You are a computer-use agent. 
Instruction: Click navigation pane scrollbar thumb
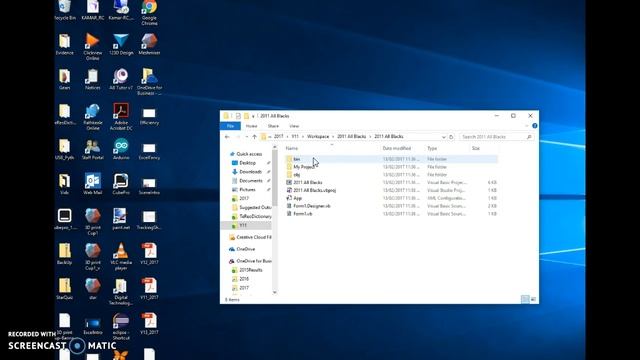pos(275,178)
